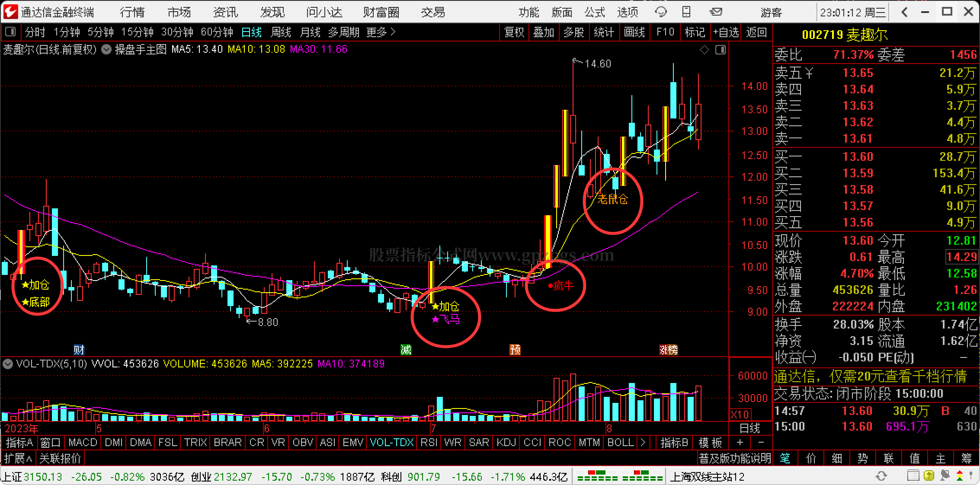Viewport: 980px width, 485px height.
Task: Open the 行情 menu
Action: tap(132, 12)
